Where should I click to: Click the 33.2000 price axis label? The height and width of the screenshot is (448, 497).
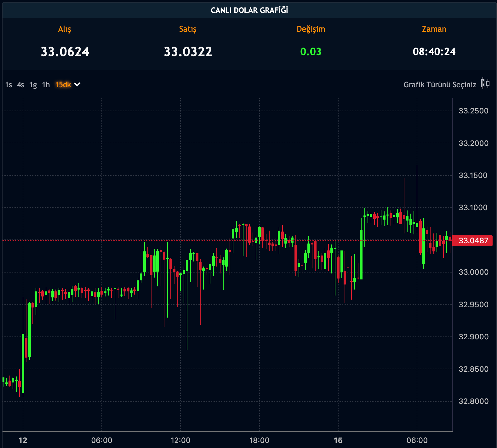[473, 143]
